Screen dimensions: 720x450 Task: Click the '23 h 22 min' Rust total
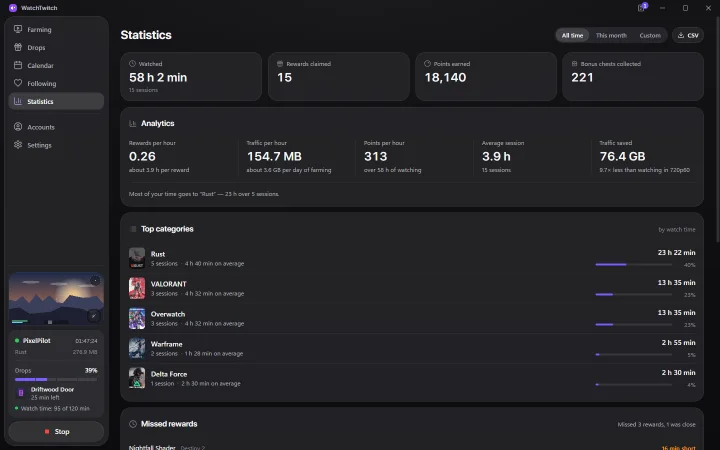pyautogui.click(x=676, y=253)
